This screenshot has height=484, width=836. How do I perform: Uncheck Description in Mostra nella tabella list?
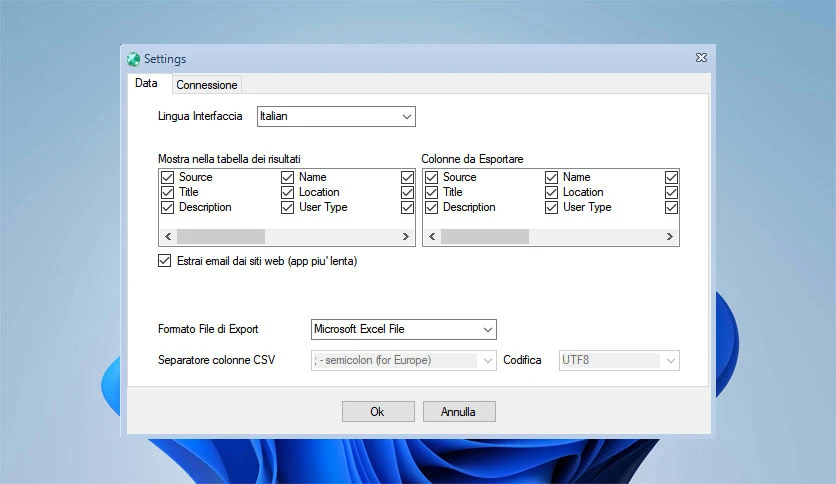[167, 207]
